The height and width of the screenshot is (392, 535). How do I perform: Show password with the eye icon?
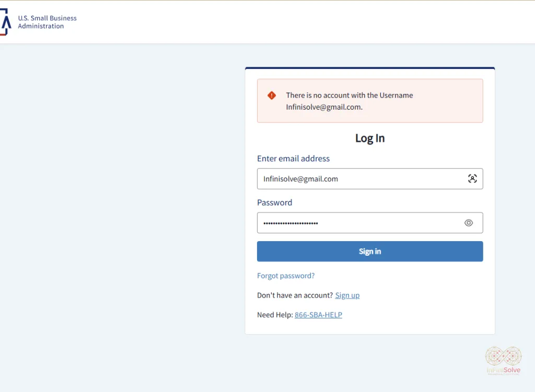[x=469, y=223]
